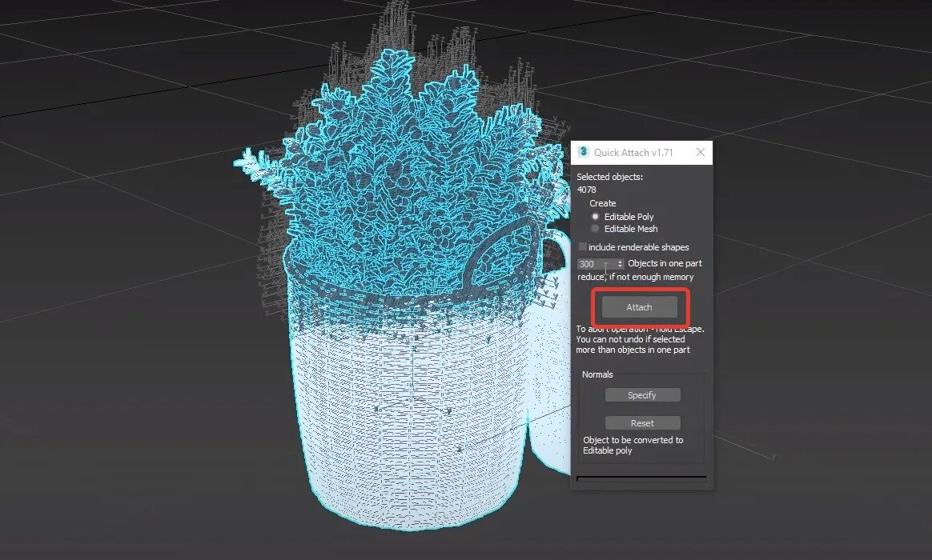Viewport: 932px width, 560px height.
Task: Click the spinner arrows beside 300
Action: 620,264
